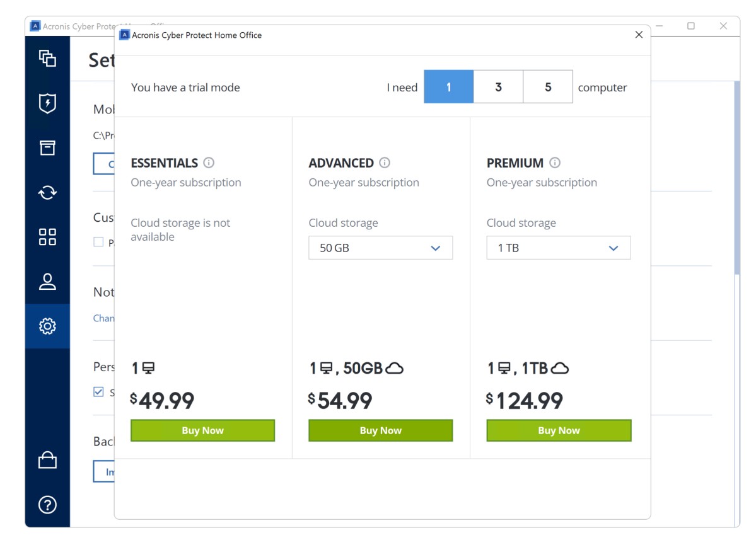Open the Protection shield icon

[x=47, y=103]
